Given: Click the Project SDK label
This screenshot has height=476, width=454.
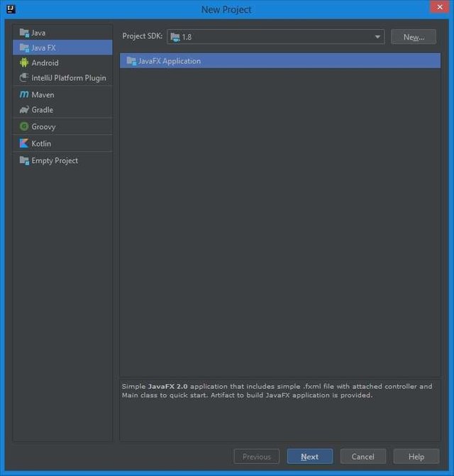Looking at the screenshot, I should point(143,36).
